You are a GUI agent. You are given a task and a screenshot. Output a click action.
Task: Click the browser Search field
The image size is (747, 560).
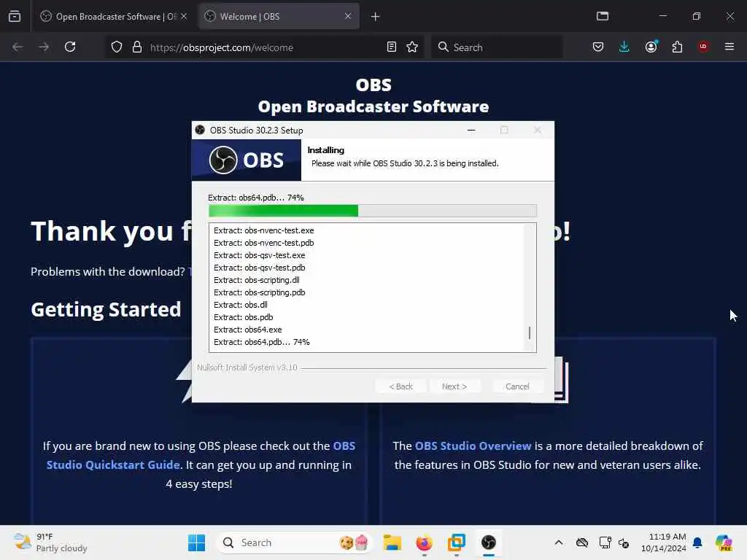497,47
